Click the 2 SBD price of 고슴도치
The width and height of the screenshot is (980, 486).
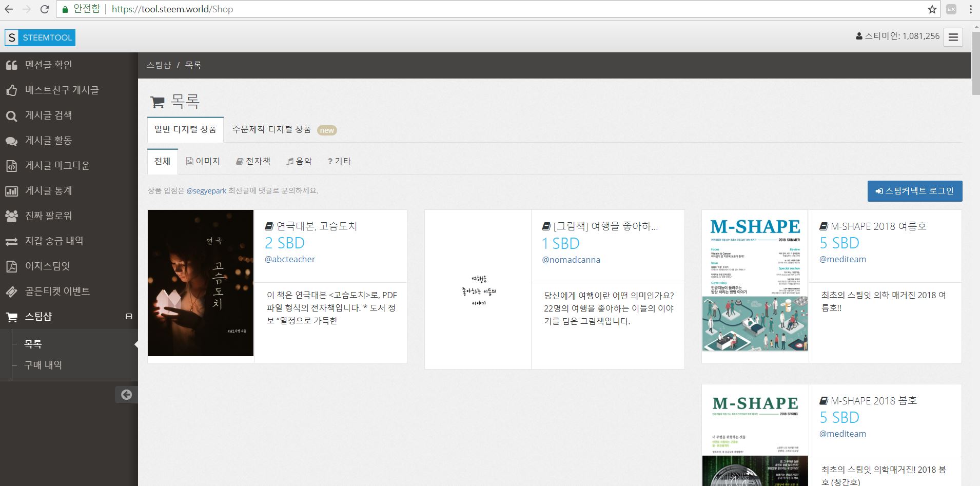[285, 243]
